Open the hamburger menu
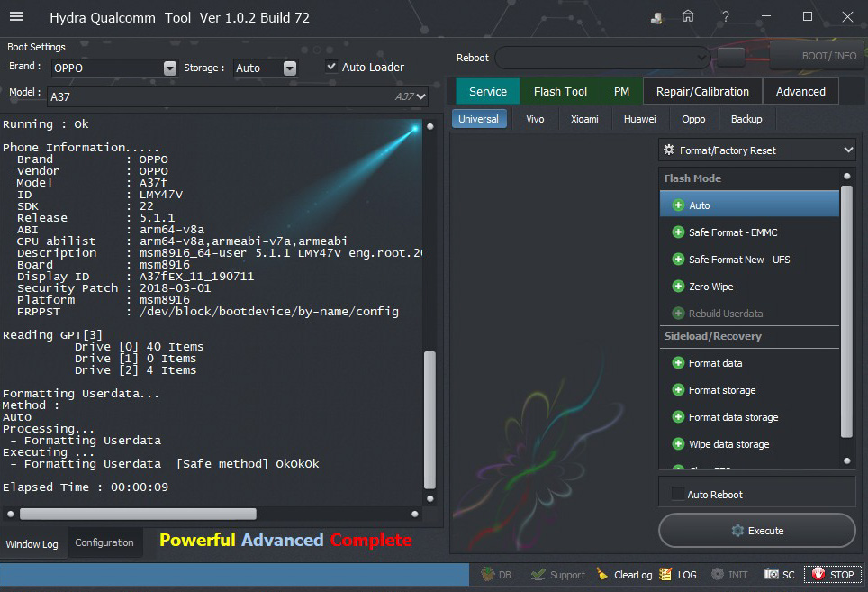This screenshot has height=592, width=868. tap(16, 16)
